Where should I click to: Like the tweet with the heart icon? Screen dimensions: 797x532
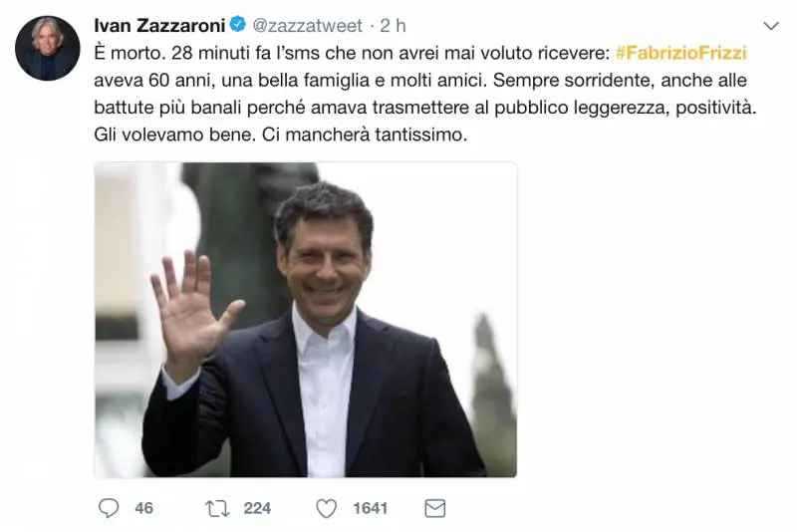point(327,508)
